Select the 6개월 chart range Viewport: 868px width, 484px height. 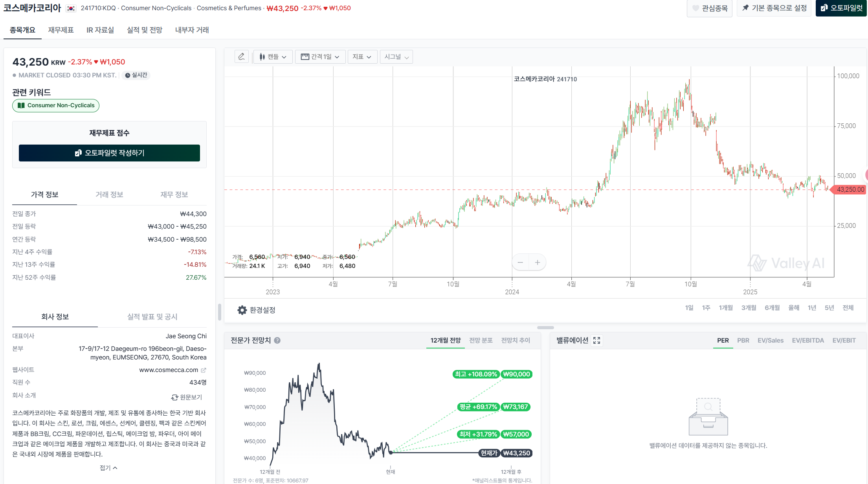[x=772, y=308]
